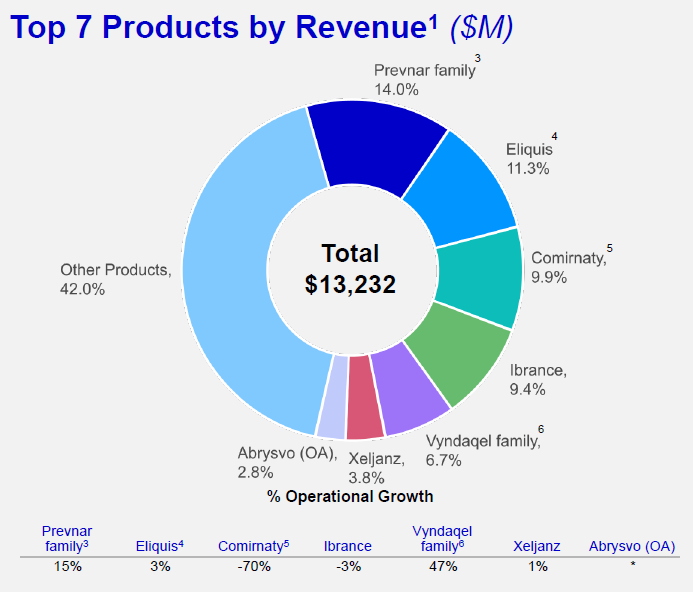Screen dimensions: 693x592
Task: Click the -70% growth value under Comirnaty
Action: [x=254, y=566]
